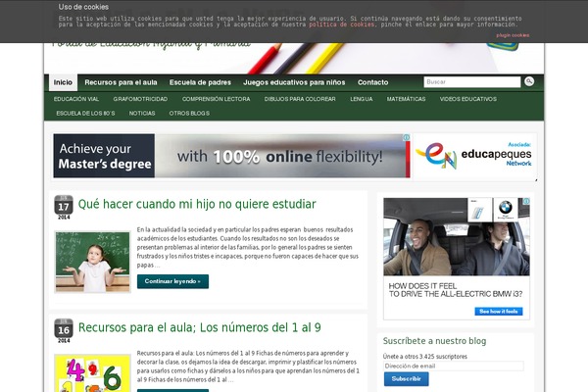Click See how it feels BMW button
588x392 pixels.
(499, 312)
